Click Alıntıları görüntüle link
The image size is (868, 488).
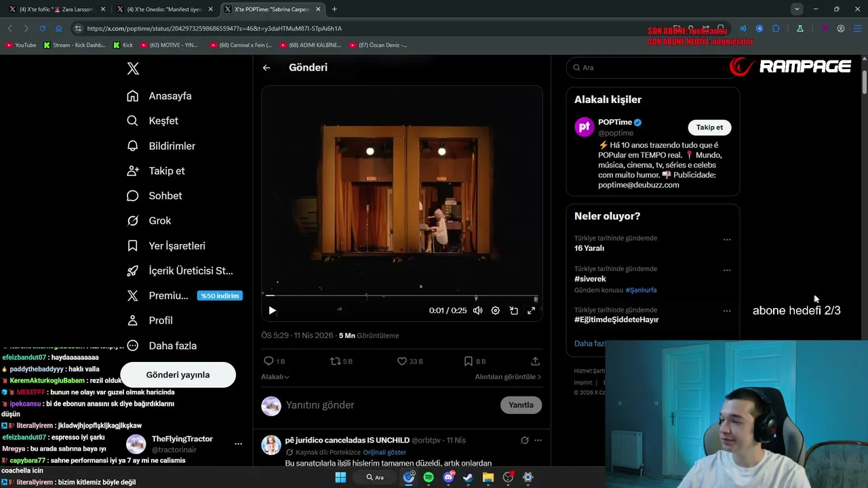[x=508, y=377]
